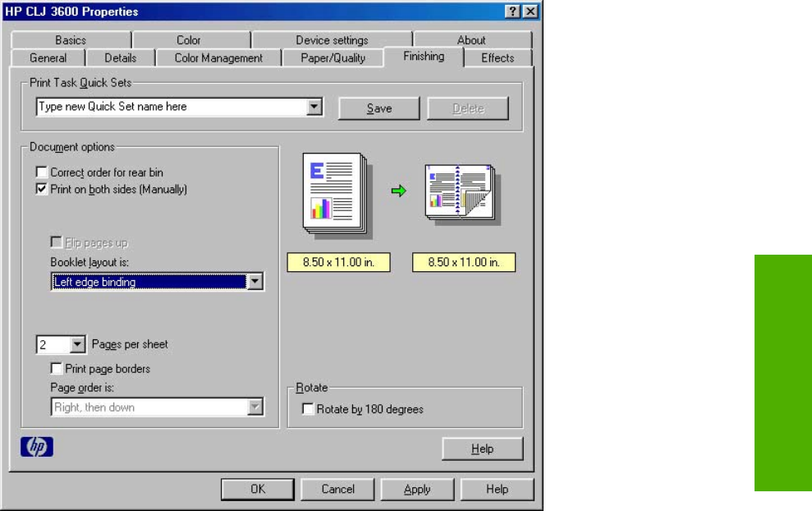Switch to the Color tab
Viewport: 812px width, 511px height.
189,40
